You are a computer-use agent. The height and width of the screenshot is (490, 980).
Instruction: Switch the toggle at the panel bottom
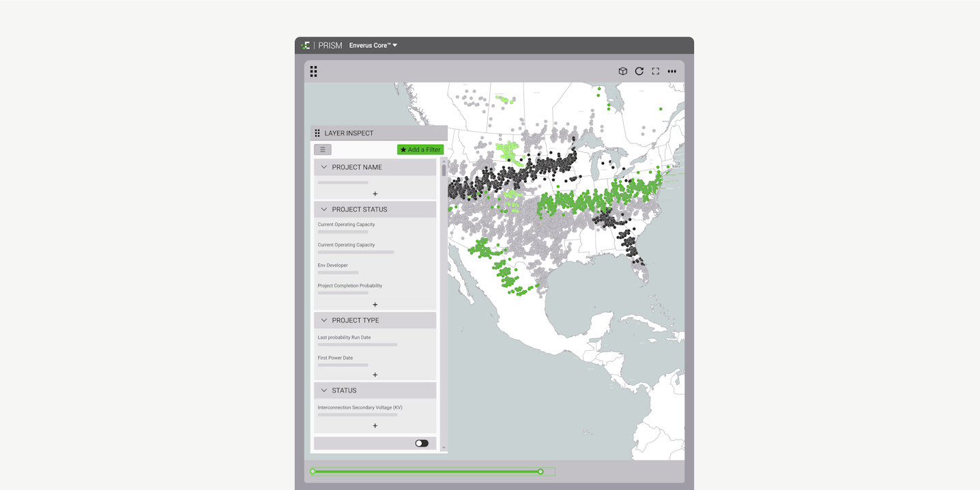coord(422,444)
